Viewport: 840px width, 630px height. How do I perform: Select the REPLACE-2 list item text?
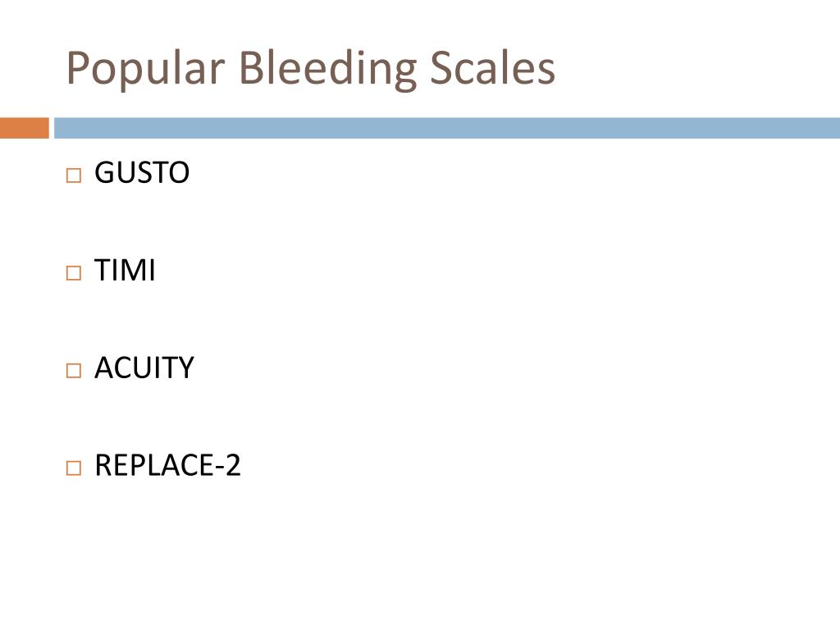(x=167, y=465)
